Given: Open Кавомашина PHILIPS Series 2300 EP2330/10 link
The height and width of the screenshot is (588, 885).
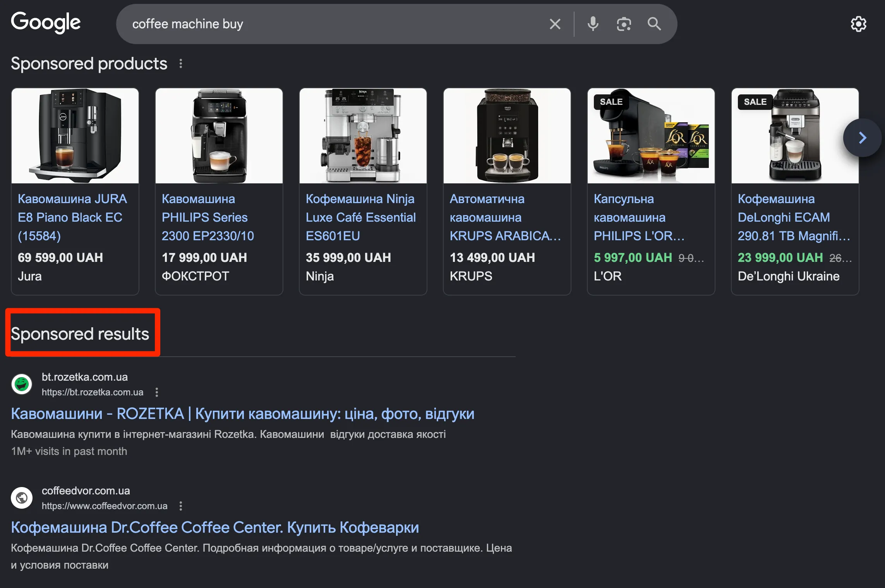Looking at the screenshot, I should [208, 217].
